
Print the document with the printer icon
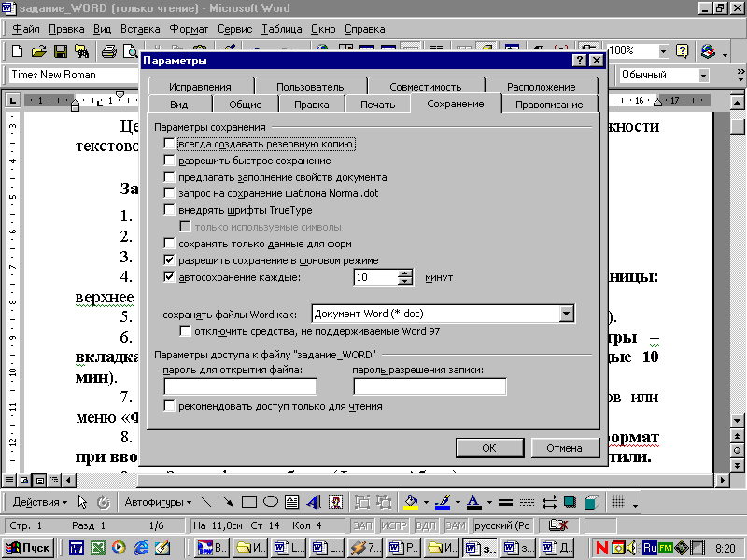109,51
